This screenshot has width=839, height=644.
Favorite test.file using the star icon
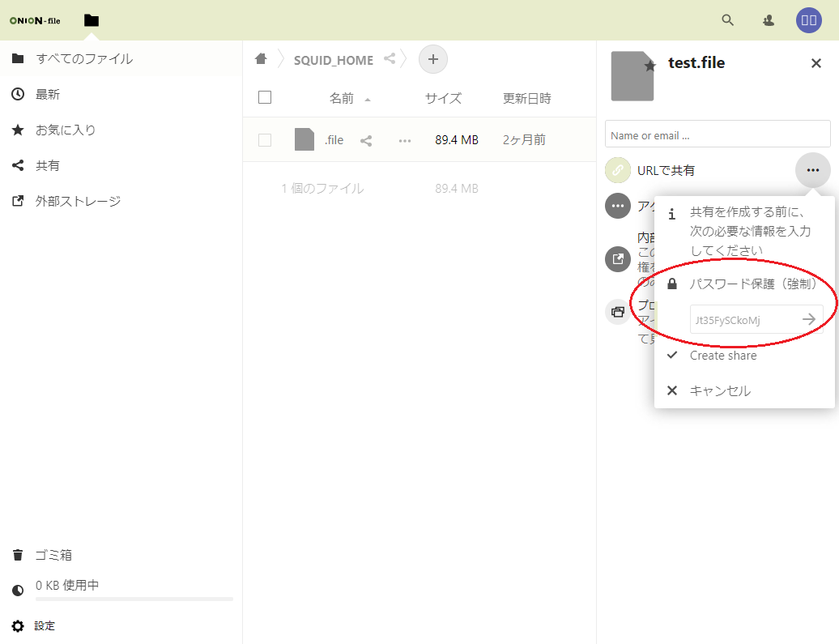tap(649, 66)
